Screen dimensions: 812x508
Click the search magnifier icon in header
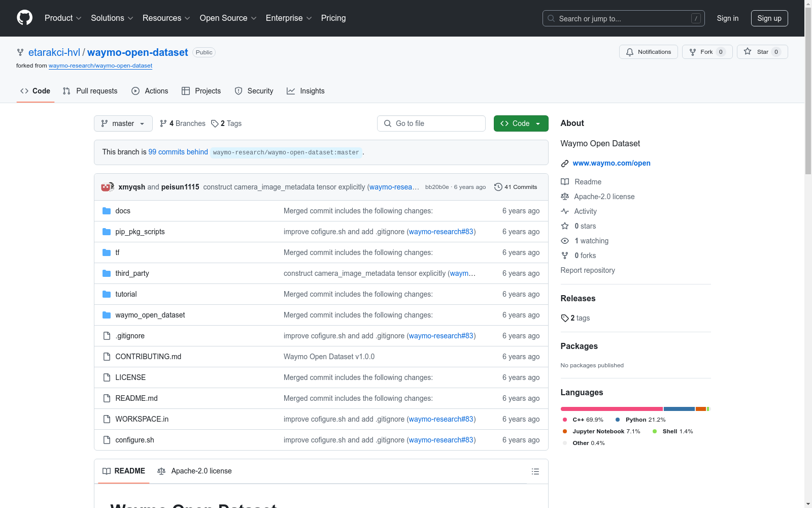[x=551, y=18]
